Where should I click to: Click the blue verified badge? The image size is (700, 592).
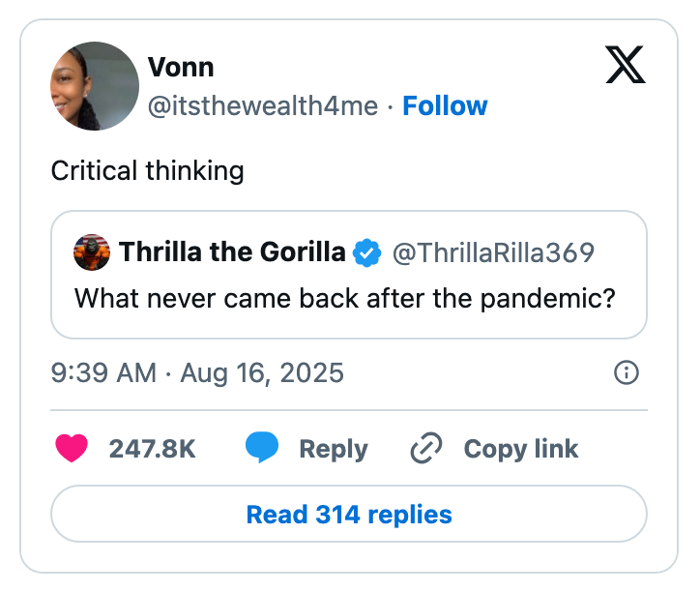365,253
